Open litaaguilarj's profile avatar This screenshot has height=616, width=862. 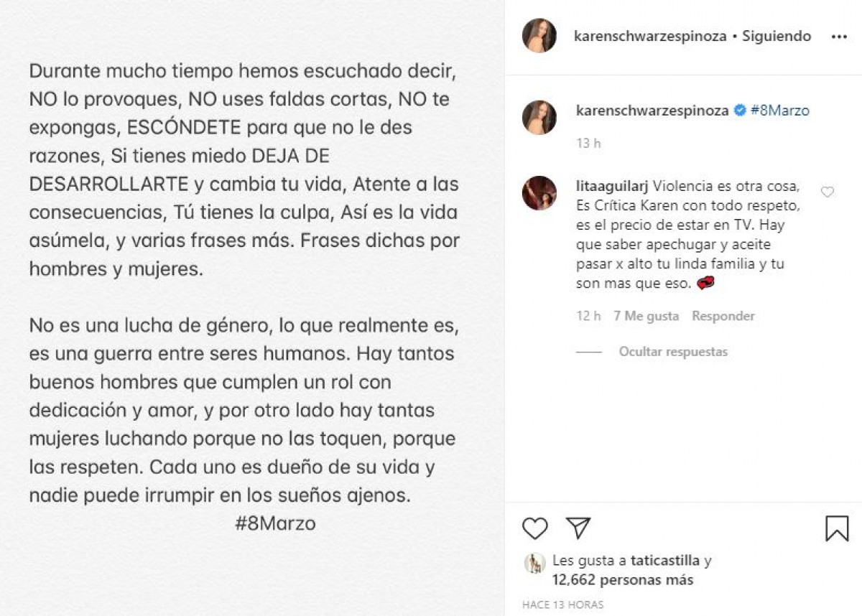[539, 192]
